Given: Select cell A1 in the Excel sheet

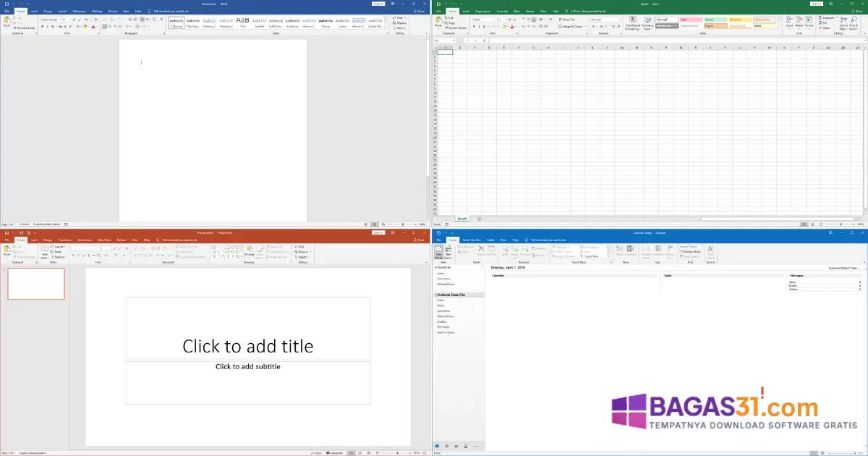Looking at the screenshot, I should 445,52.
